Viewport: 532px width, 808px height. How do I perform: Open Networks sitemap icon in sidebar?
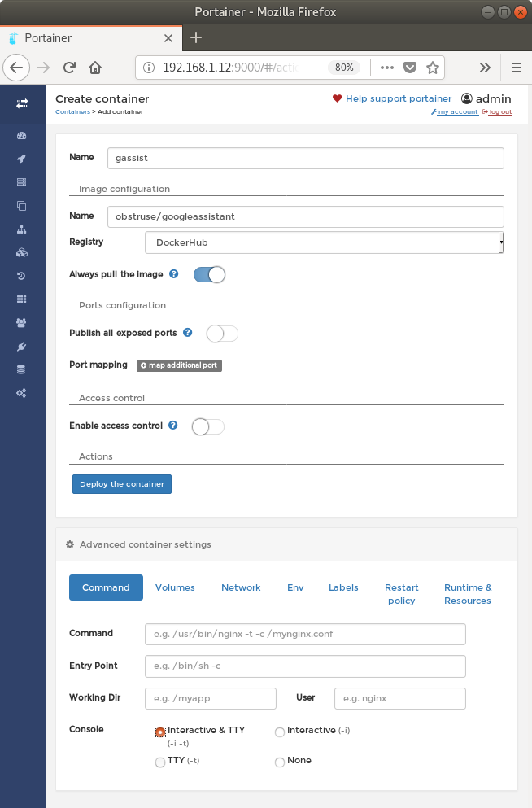(x=22, y=229)
